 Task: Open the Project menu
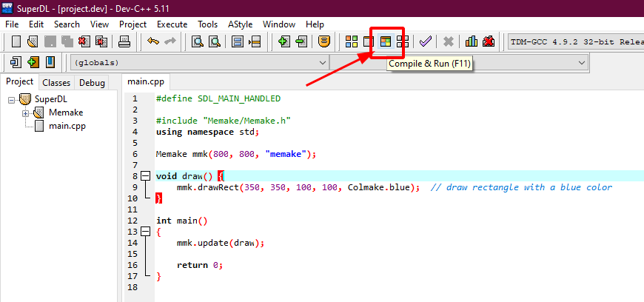pos(133,24)
